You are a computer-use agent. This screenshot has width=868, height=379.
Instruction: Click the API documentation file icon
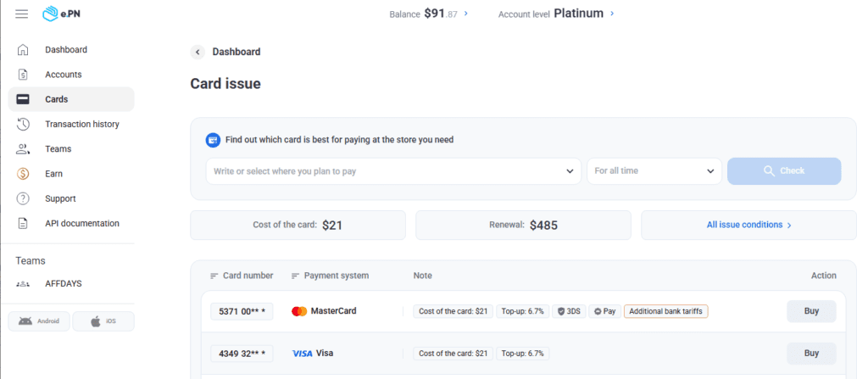[x=24, y=224]
